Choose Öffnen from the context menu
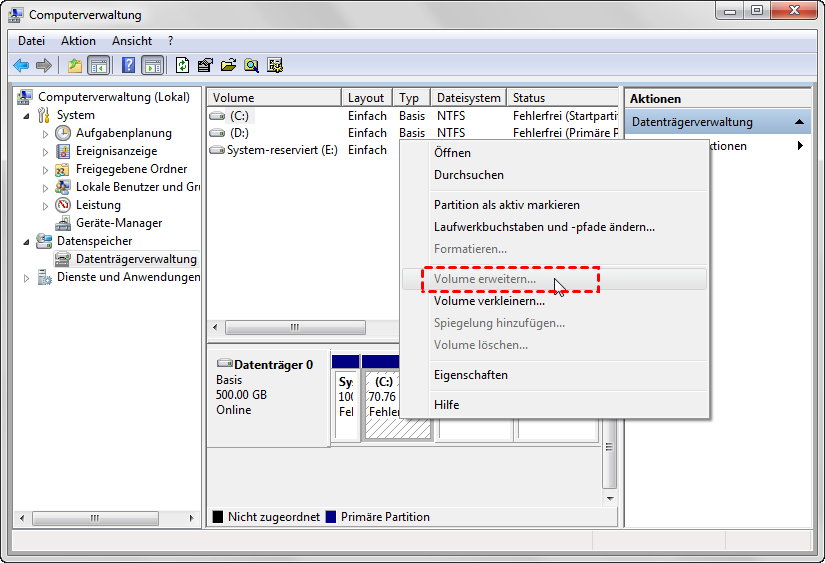The width and height of the screenshot is (825, 563). (x=555, y=153)
